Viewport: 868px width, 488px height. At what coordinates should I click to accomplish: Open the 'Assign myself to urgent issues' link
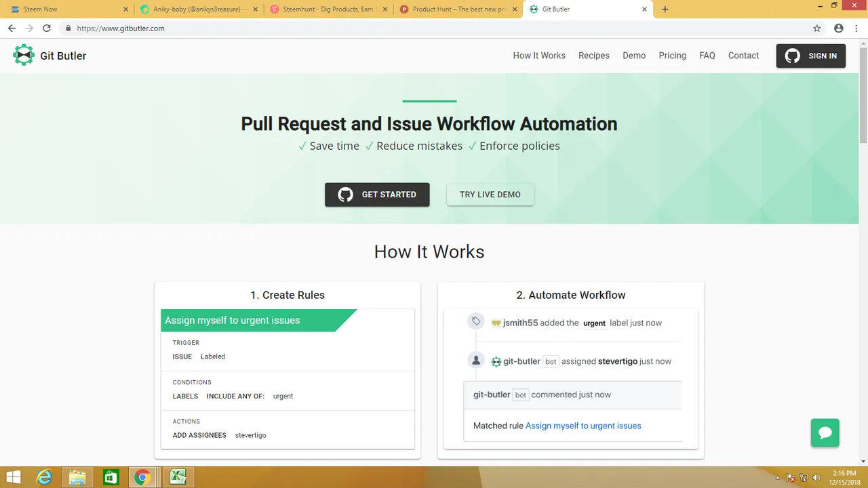click(583, 426)
